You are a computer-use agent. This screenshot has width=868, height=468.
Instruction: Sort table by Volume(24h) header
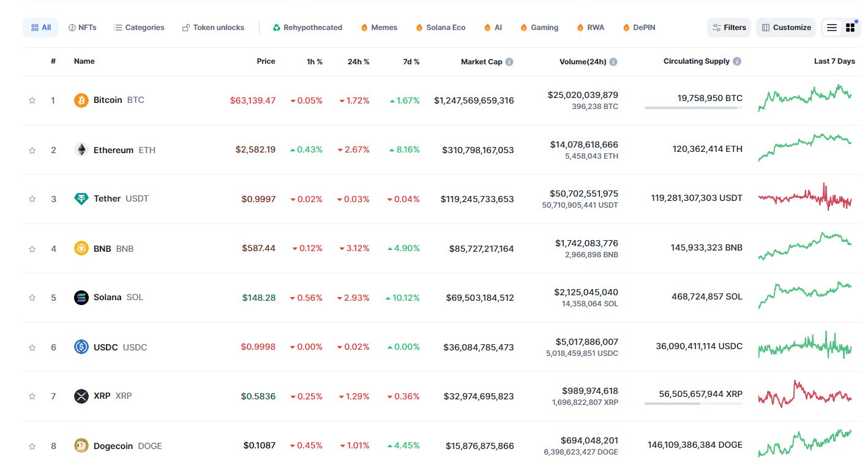pyautogui.click(x=583, y=62)
